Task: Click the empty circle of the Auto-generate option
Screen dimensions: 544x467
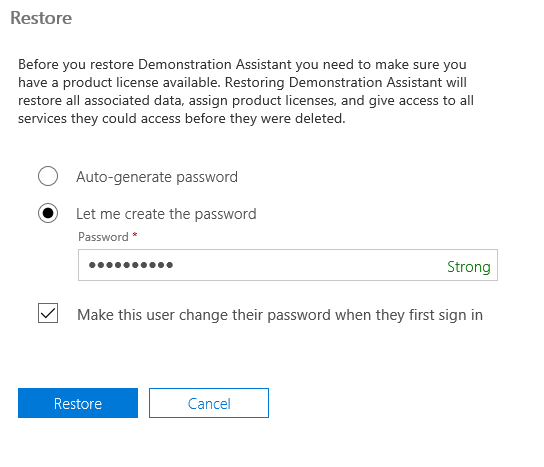Action: point(48,176)
